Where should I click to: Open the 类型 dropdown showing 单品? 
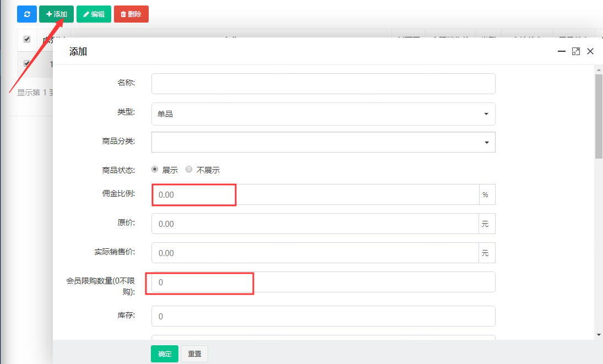pyautogui.click(x=323, y=114)
